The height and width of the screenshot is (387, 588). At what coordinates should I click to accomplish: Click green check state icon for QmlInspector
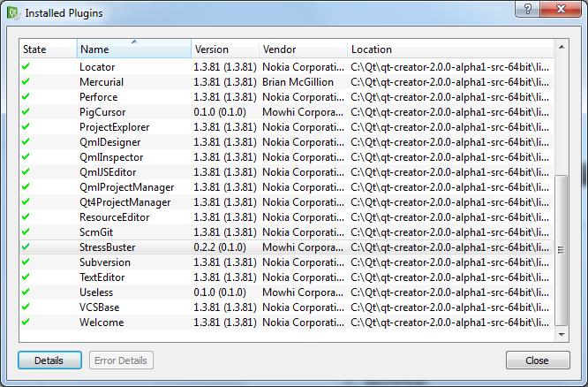(x=26, y=157)
